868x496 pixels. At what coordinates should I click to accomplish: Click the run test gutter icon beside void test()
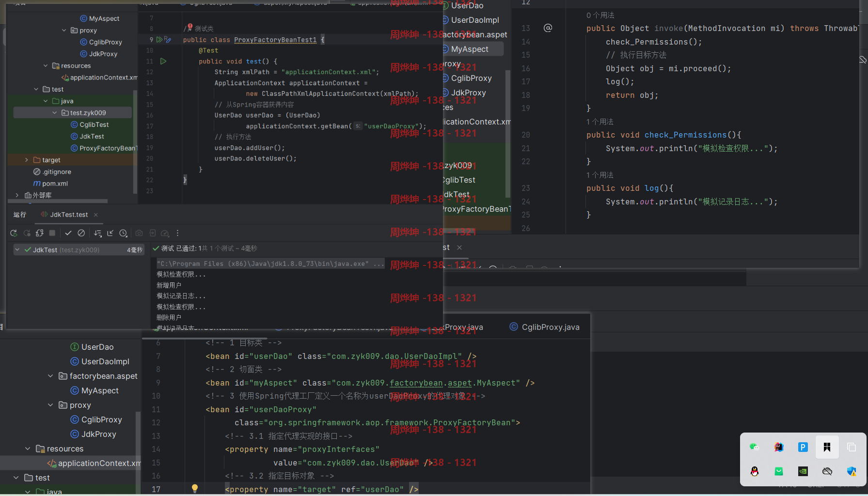[x=163, y=62]
